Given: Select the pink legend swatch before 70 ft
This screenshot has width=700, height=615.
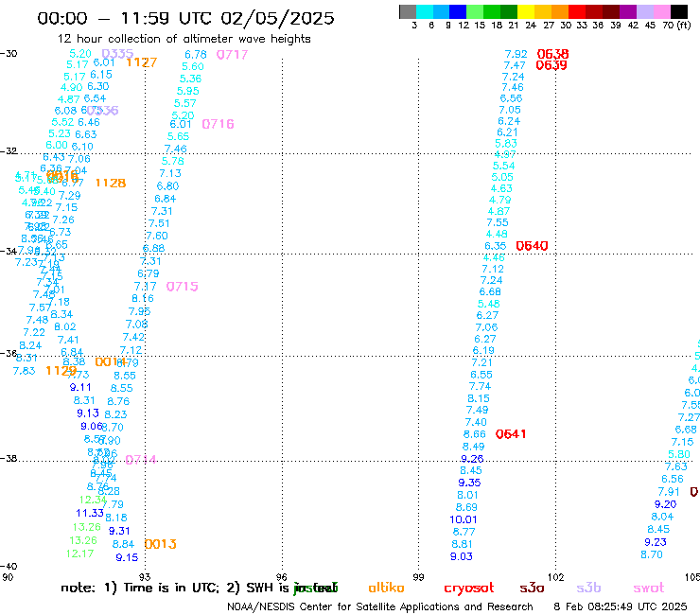Looking at the screenshot, I should 661,11.
